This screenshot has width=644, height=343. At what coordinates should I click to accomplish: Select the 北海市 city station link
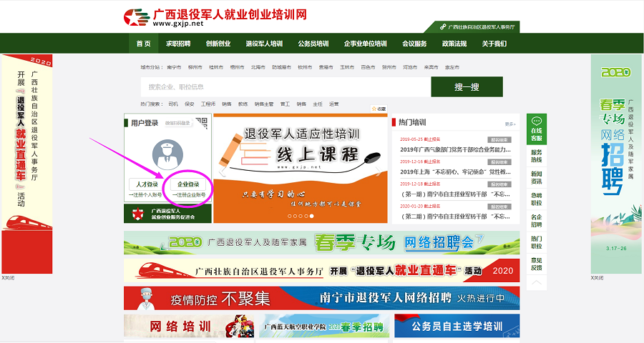[258, 67]
